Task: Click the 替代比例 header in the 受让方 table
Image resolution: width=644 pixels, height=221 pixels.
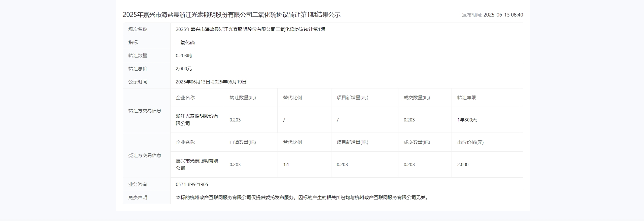Action: coord(292,142)
